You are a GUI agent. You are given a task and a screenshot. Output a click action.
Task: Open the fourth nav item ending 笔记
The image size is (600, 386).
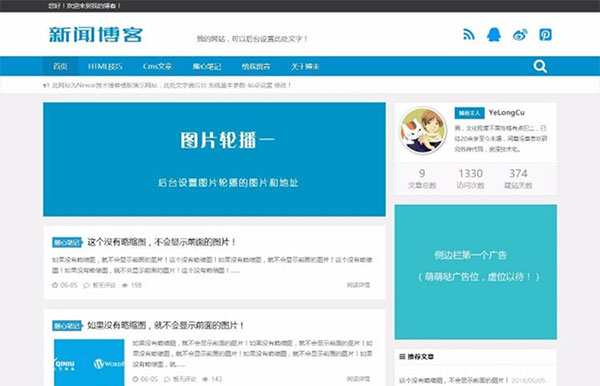point(207,66)
